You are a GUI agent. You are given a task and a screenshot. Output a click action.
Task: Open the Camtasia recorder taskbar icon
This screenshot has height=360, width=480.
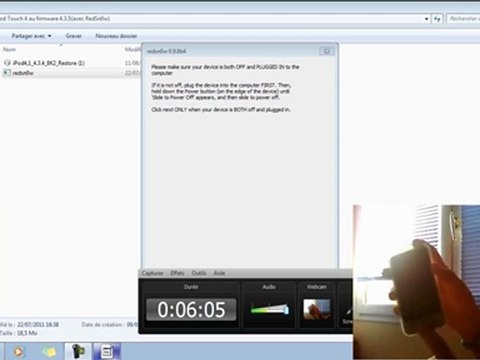point(78,351)
